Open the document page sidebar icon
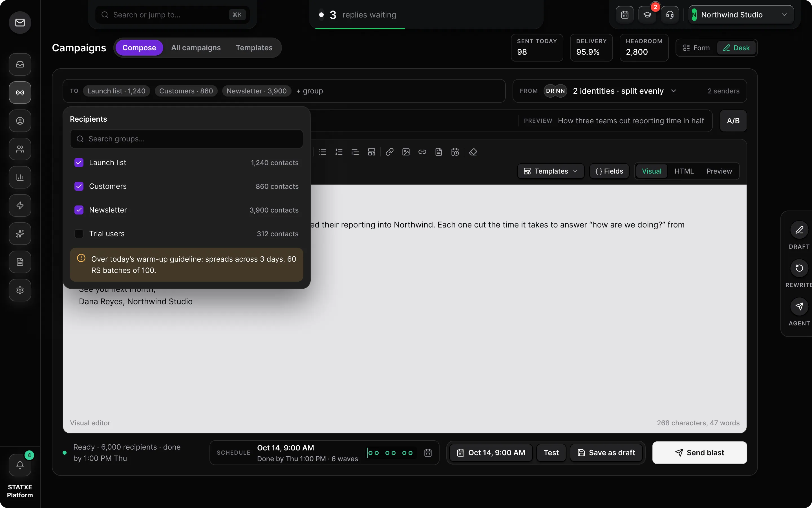Viewport: 812px width, 508px height. (x=20, y=262)
